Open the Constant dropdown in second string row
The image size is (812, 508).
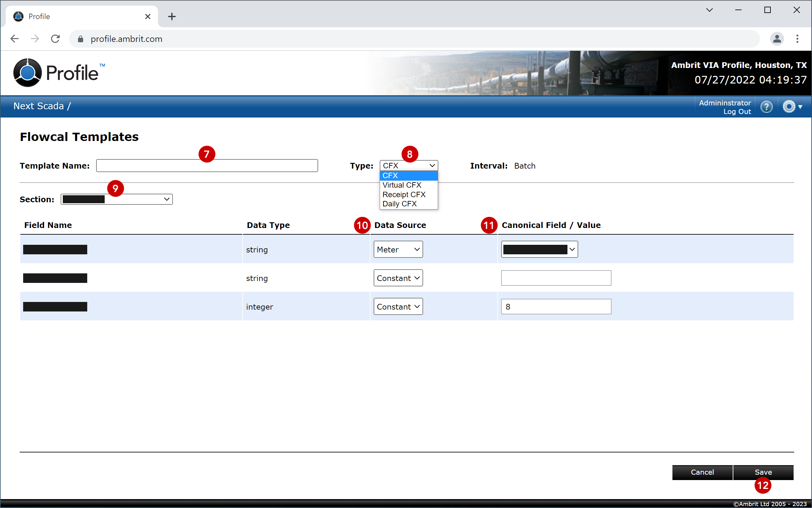(398, 278)
